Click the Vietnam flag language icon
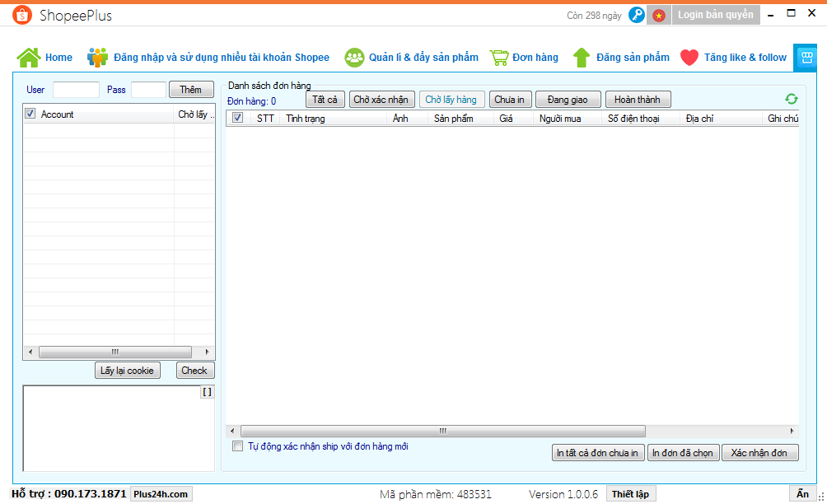Image resolution: width=827 pixels, height=504 pixels. point(658,15)
